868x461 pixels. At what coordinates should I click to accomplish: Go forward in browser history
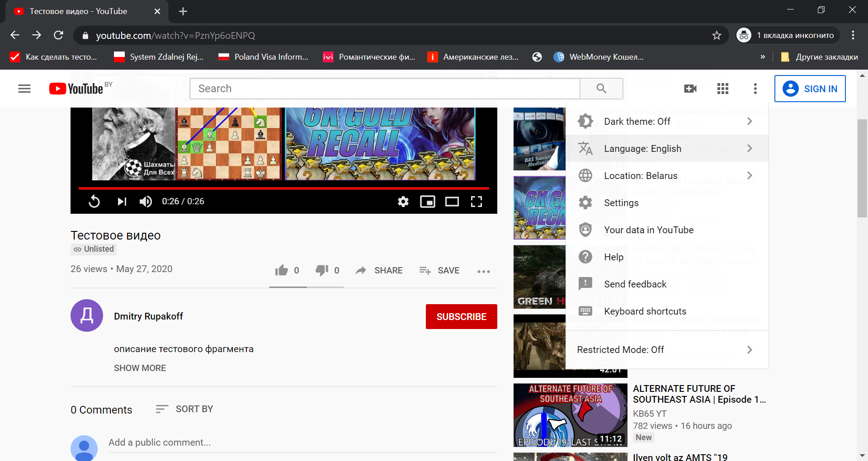point(37,35)
